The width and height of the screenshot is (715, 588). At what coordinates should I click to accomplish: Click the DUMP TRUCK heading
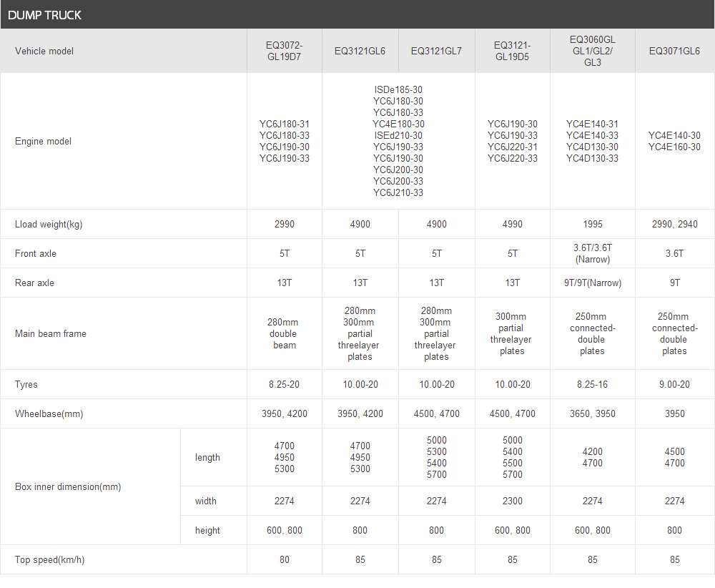(x=44, y=15)
